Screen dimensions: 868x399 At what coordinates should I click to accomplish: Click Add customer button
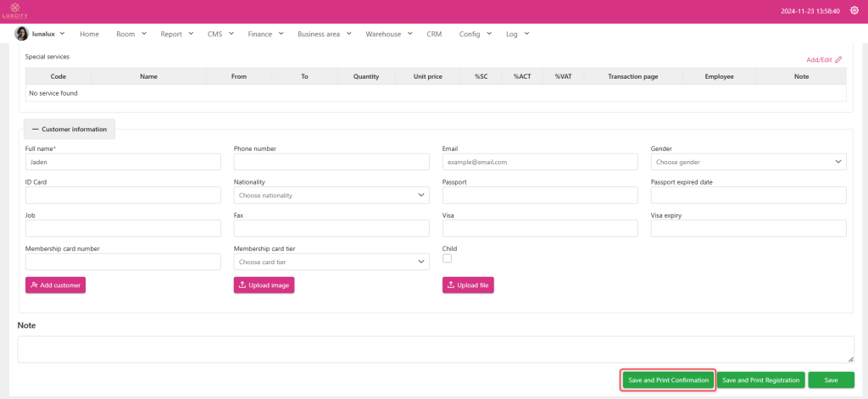pyautogui.click(x=55, y=285)
